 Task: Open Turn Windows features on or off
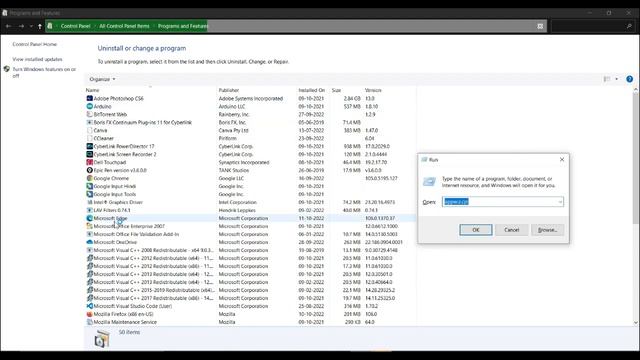[44, 72]
